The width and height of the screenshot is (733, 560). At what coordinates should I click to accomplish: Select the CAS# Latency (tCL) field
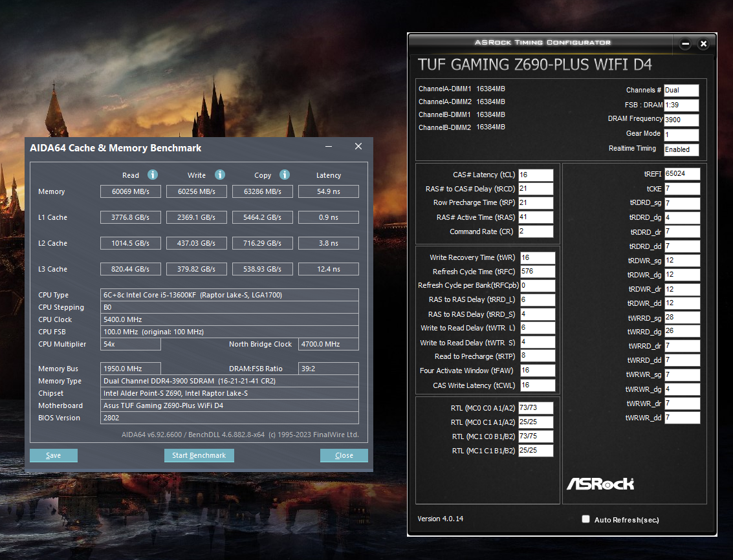(x=536, y=175)
